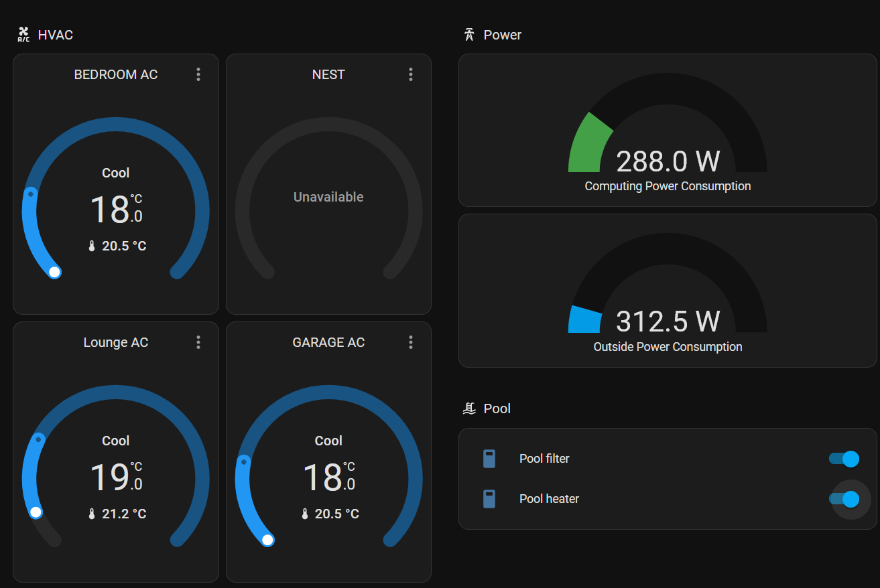Turn off the Pool heater switch

[x=844, y=499]
